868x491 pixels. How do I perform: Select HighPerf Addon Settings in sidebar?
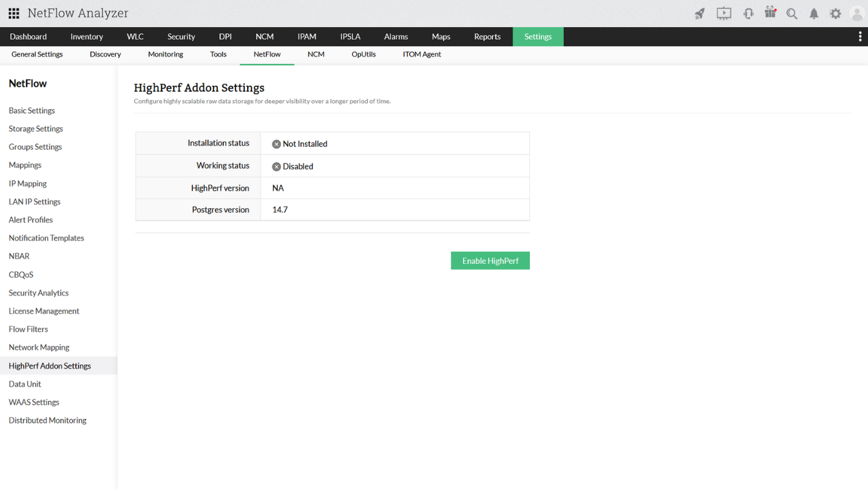[x=58, y=366]
